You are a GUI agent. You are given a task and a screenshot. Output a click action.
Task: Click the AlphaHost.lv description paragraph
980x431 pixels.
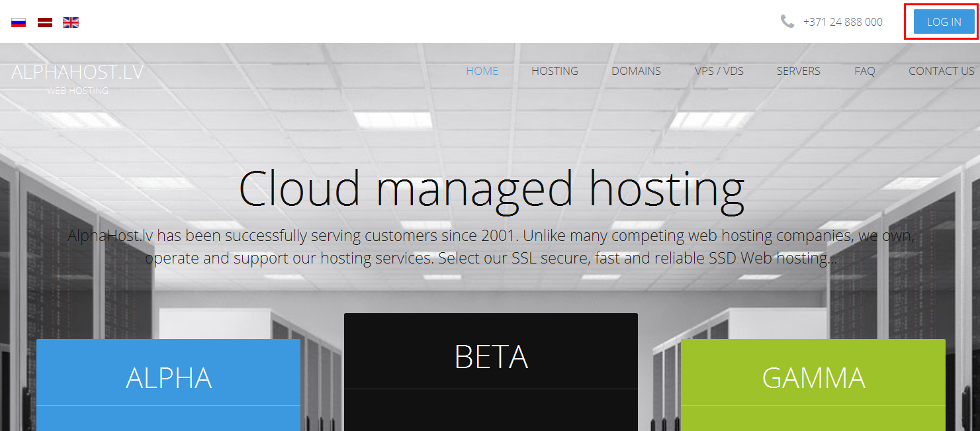491,247
